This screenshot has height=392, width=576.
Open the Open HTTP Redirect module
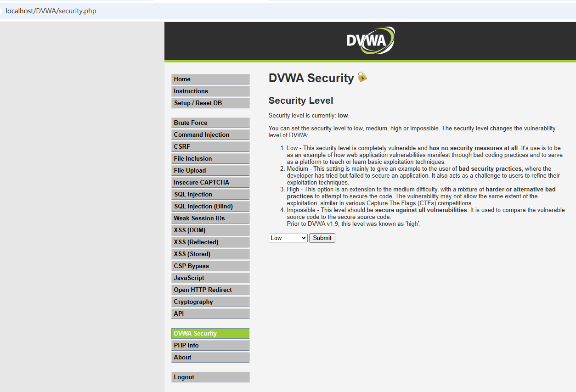(x=210, y=290)
